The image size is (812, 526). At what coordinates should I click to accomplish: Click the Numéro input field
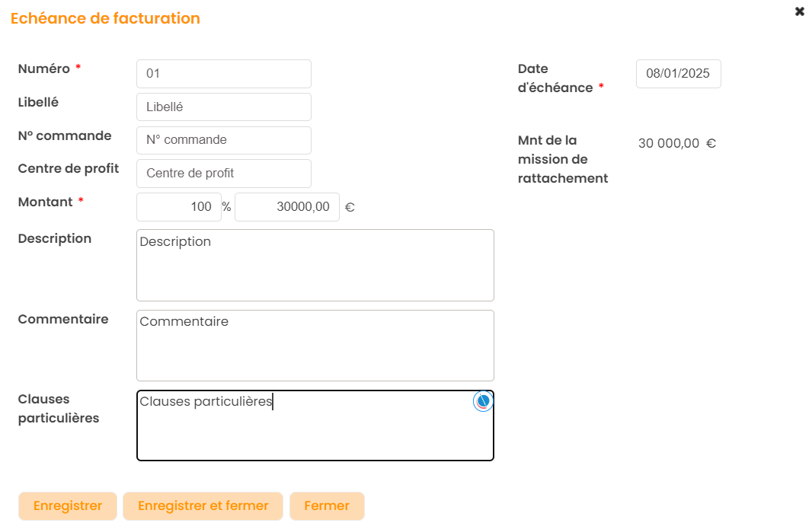point(223,74)
